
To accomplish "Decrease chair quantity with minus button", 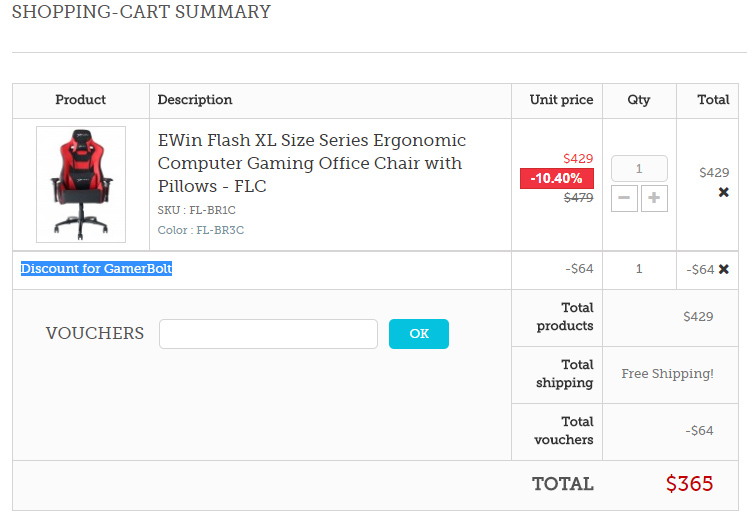I will coord(624,198).
